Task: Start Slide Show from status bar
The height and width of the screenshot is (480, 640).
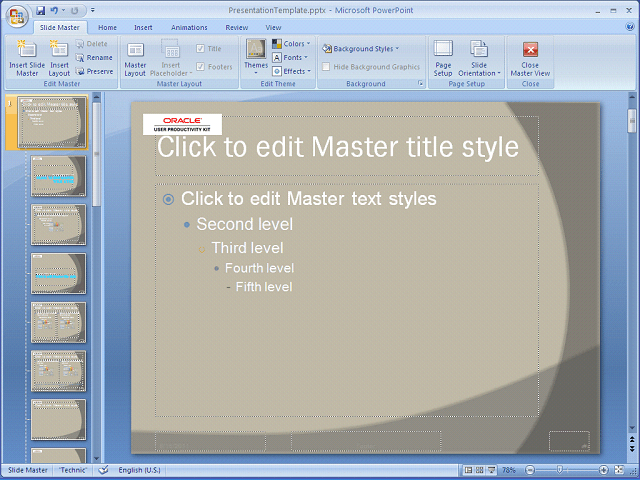Action: coord(491,470)
